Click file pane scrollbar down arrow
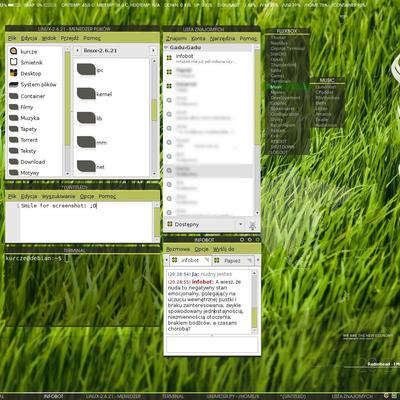The height and width of the screenshot is (400, 400). tap(154, 174)
